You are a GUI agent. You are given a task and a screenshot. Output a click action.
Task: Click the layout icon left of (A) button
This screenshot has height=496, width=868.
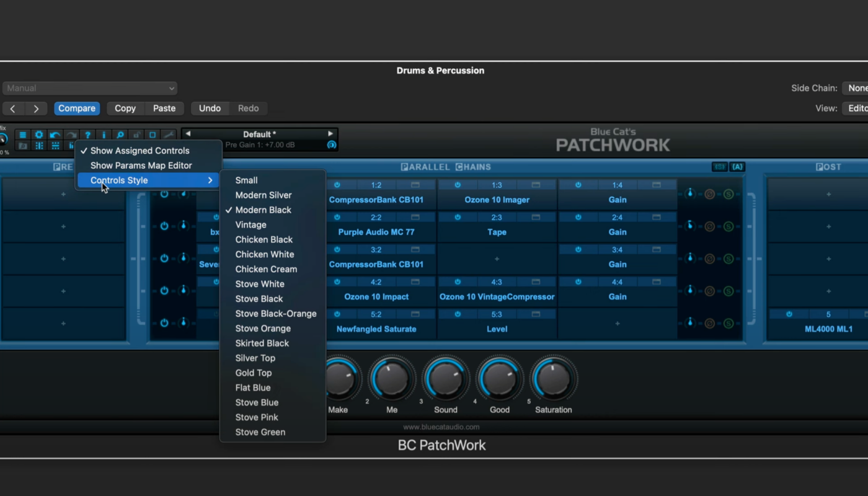[x=720, y=167]
